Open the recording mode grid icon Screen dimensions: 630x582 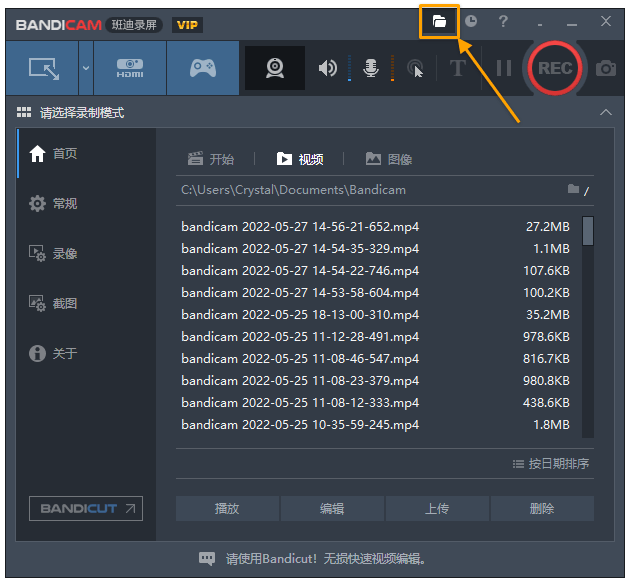tap(24, 112)
